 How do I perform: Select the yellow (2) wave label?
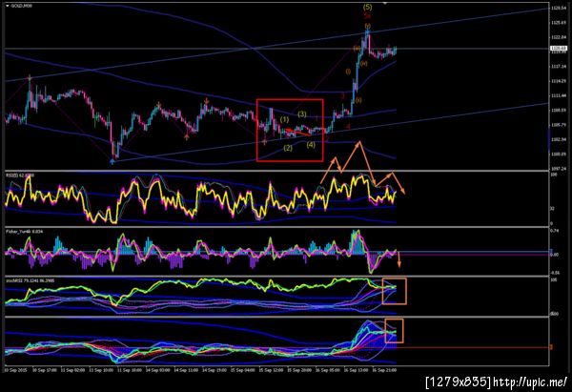coord(288,148)
